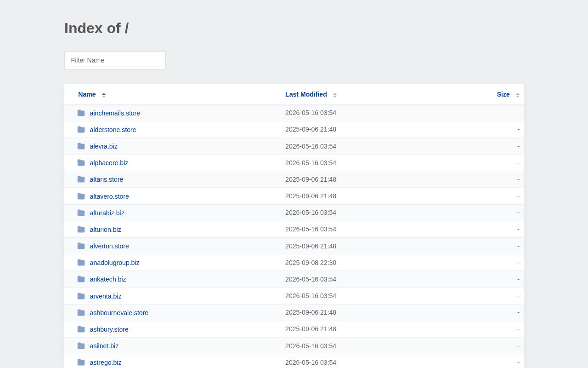This screenshot has height=368, width=588.
Task: Open the alphacore.biz directory
Action: tap(109, 163)
